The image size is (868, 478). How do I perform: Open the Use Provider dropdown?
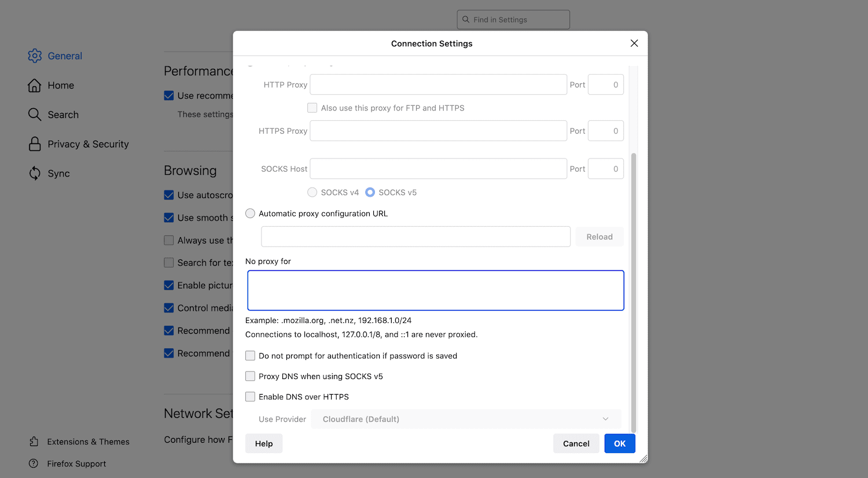click(x=466, y=418)
